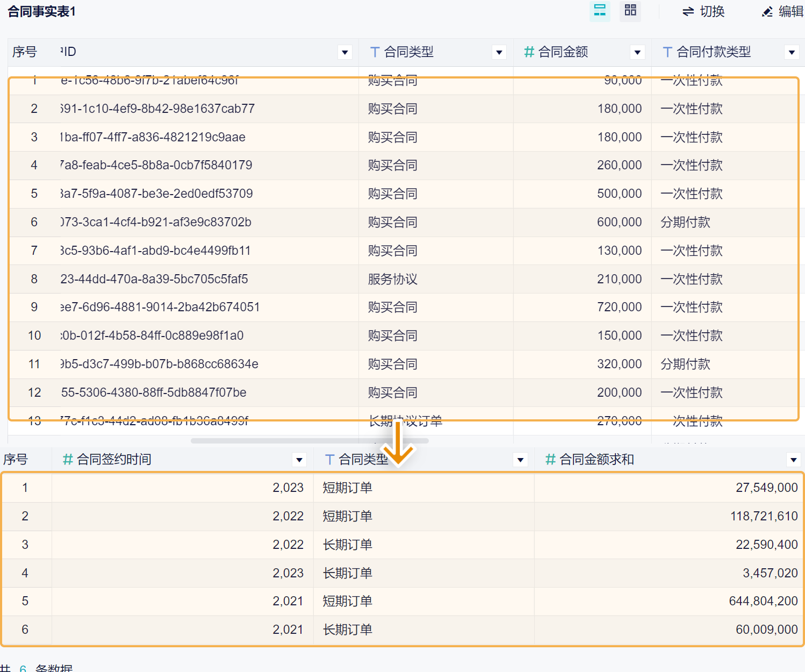
Task: Open 合同类型 dropdown in lower table
Action: [x=520, y=460]
